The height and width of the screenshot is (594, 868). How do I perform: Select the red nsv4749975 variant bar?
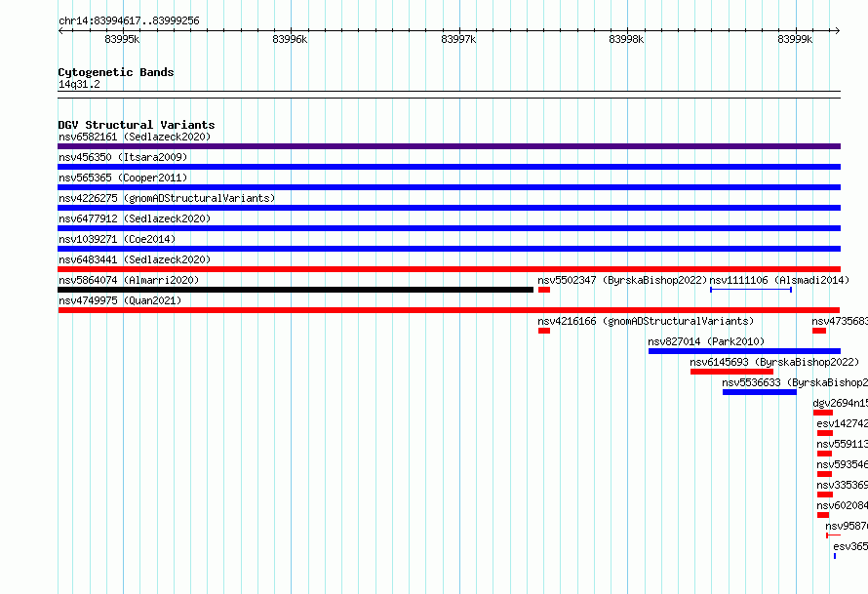tap(449, 310)
